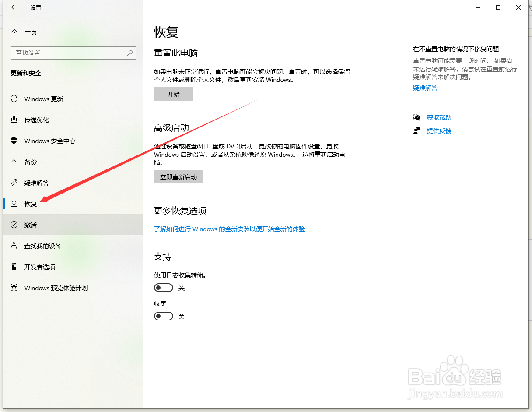Image resolution: width=532 pixels, height=412 pixels.
Task: Open the 疑难解答 section
Action: pyautogui.click(x=73, y=183)
